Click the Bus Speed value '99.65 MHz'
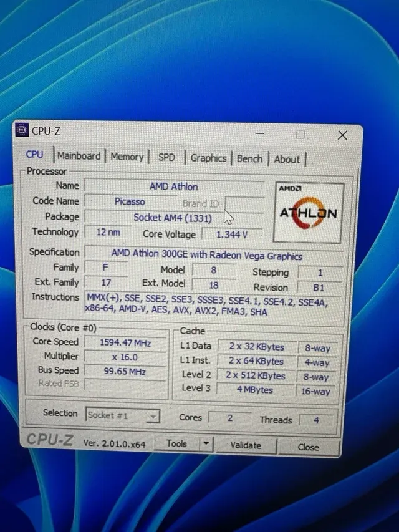 click(125, 372)
